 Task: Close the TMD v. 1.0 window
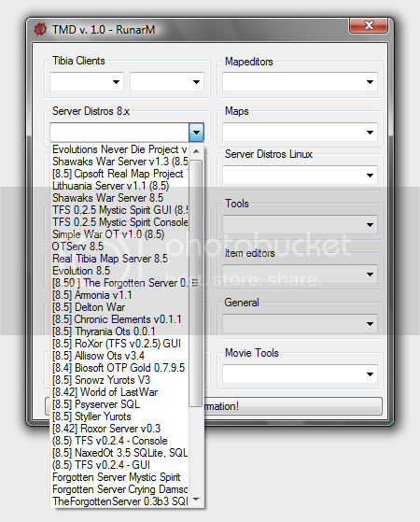tap(369, 25)
